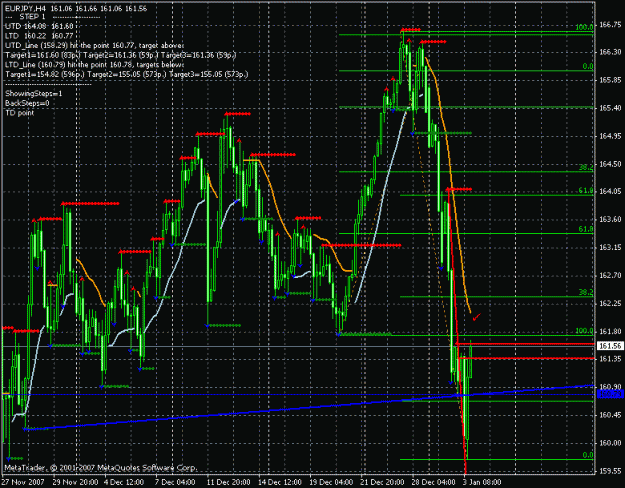This screenshot has width=625, height=488.
Task: Click the 38.2 Fibonacci label beside 164.50
Action: (x=586, y=167)
